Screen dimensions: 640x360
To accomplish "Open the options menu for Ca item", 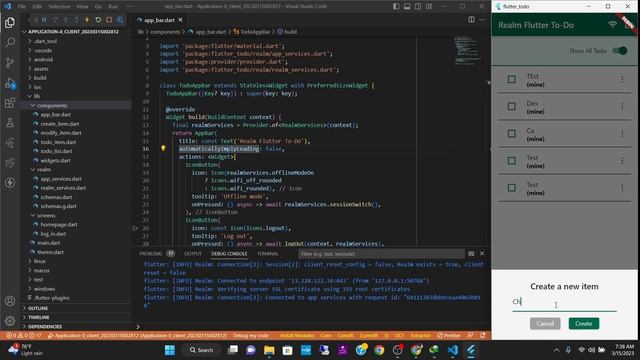I will coord(622,133).
